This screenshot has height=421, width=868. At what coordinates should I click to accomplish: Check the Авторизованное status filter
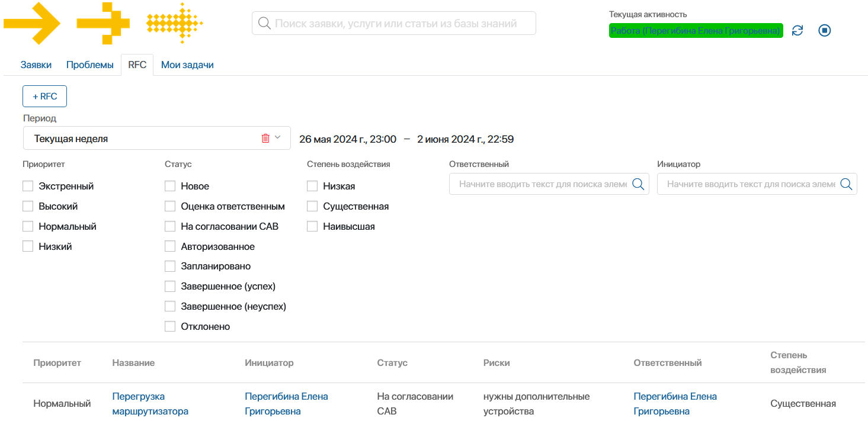[x=170, y=246]
